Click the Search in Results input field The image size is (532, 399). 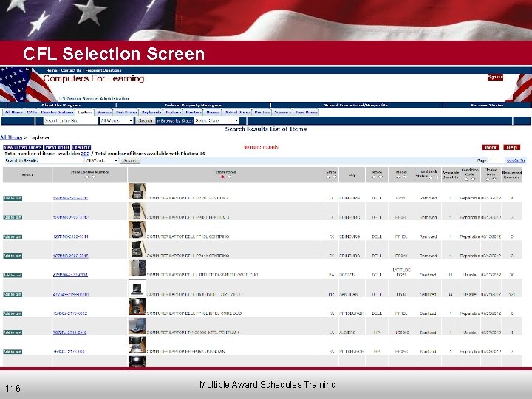pos(61,160)
